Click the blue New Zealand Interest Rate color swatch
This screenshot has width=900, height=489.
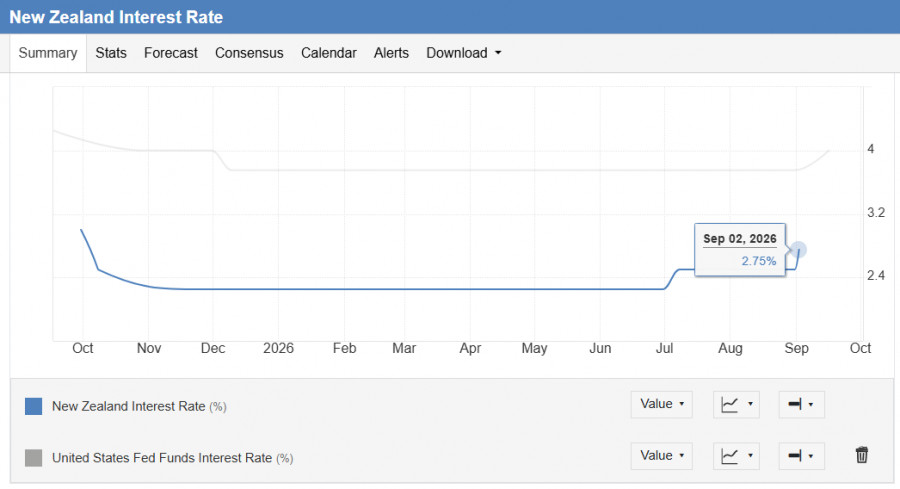coord(34,406)
